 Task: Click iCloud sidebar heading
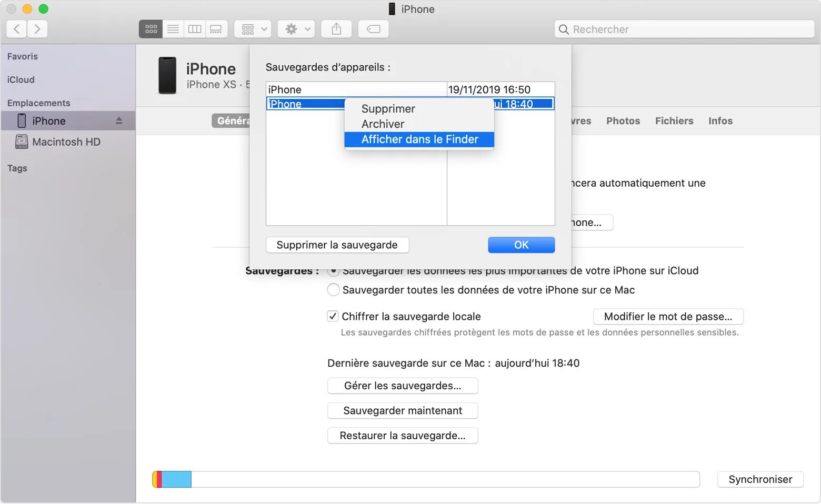tap(21, 79)
